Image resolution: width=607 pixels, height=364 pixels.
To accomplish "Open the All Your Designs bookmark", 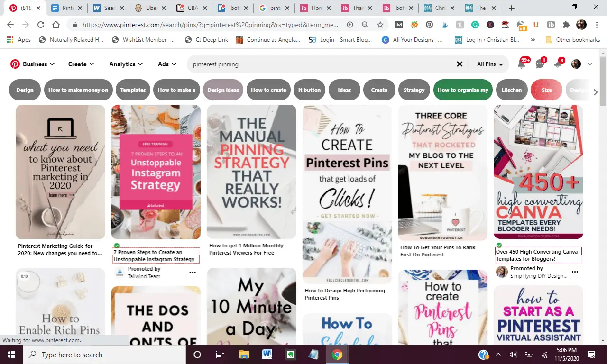I will (x=412, y=40).
